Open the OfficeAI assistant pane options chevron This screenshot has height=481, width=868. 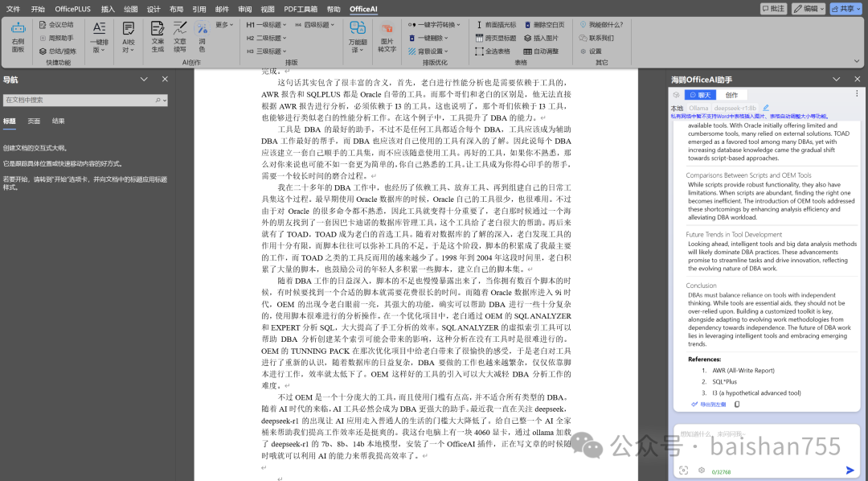(x=837, y=80)
